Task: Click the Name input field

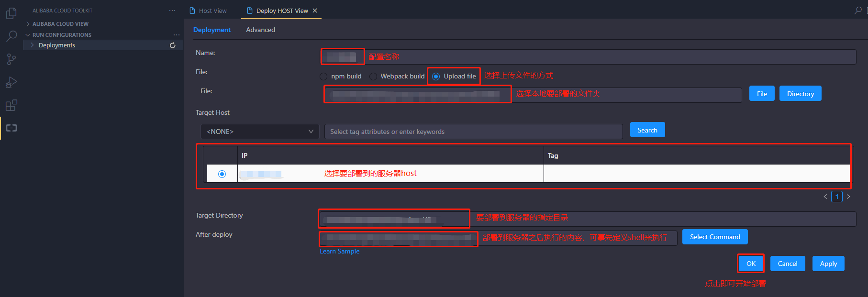Action: point(588,57)
